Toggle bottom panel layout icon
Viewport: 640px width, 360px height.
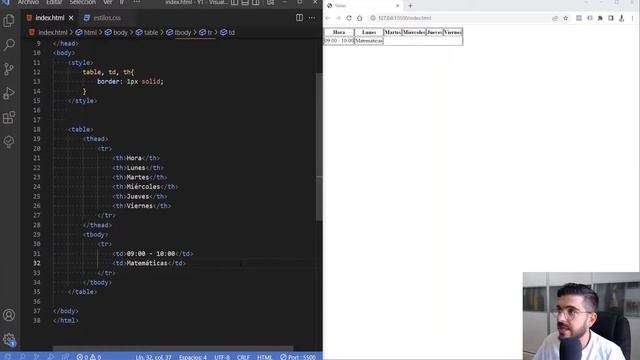click(245, 2)
